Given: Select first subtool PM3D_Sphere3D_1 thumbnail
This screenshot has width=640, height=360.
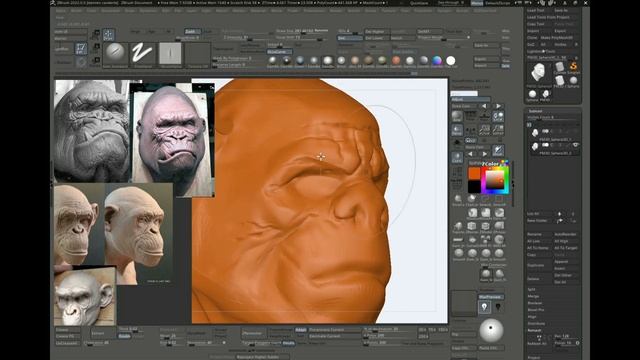Looking at the screenshot, I should pyautogui.click(x=535, y=133).
